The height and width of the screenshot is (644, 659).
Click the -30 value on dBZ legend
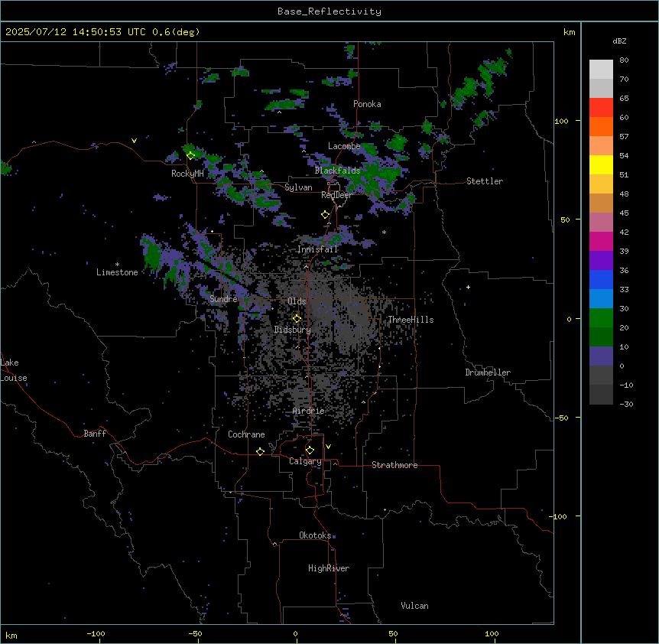[x=626, y=405]
